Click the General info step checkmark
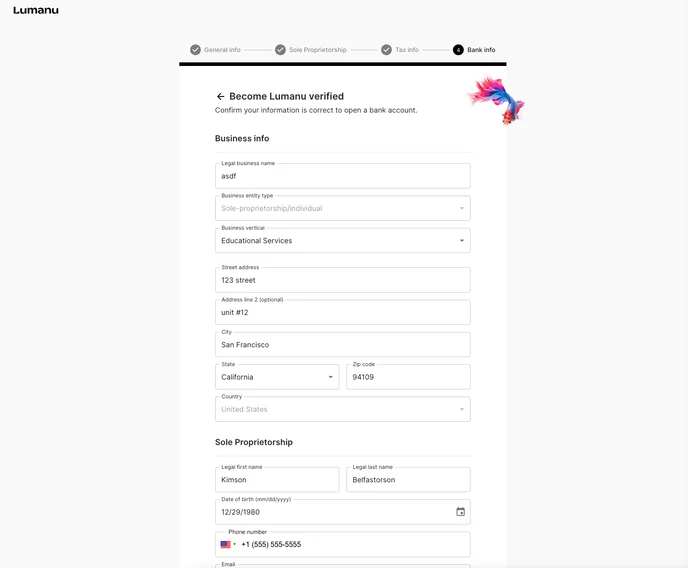 pyautogui.click(x=195, y=49)
